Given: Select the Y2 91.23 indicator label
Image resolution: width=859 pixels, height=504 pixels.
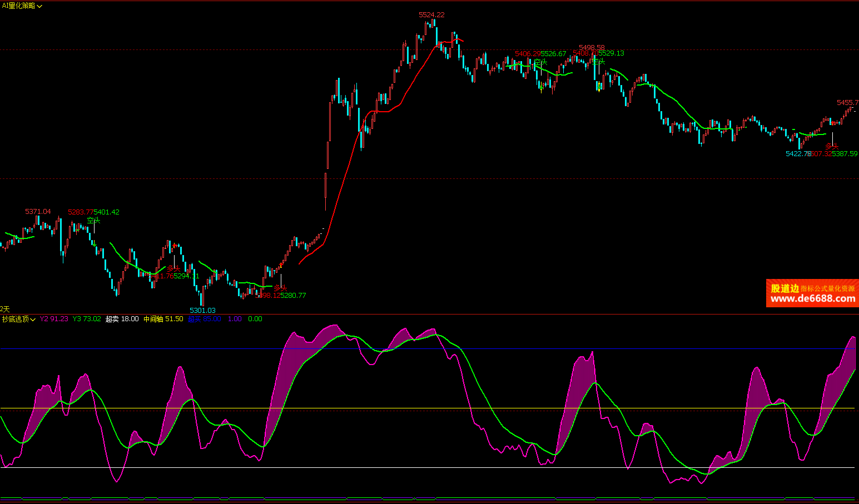Looking at the screenshot, I should [54, 319].
